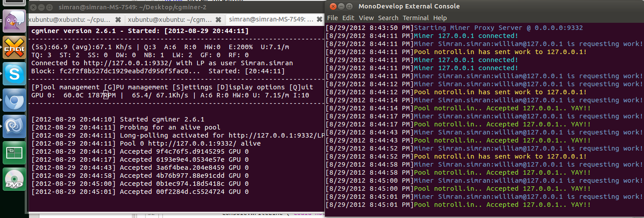This screenshot has height=218, width=644.
Task: Open View menu in MonoDevelop console
Action: point(366,18)
